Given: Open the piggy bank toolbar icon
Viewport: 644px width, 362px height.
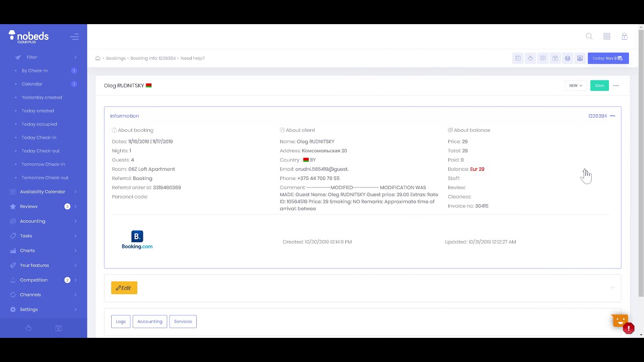Looking at the screenshot, I should click(x=530, y=58).
